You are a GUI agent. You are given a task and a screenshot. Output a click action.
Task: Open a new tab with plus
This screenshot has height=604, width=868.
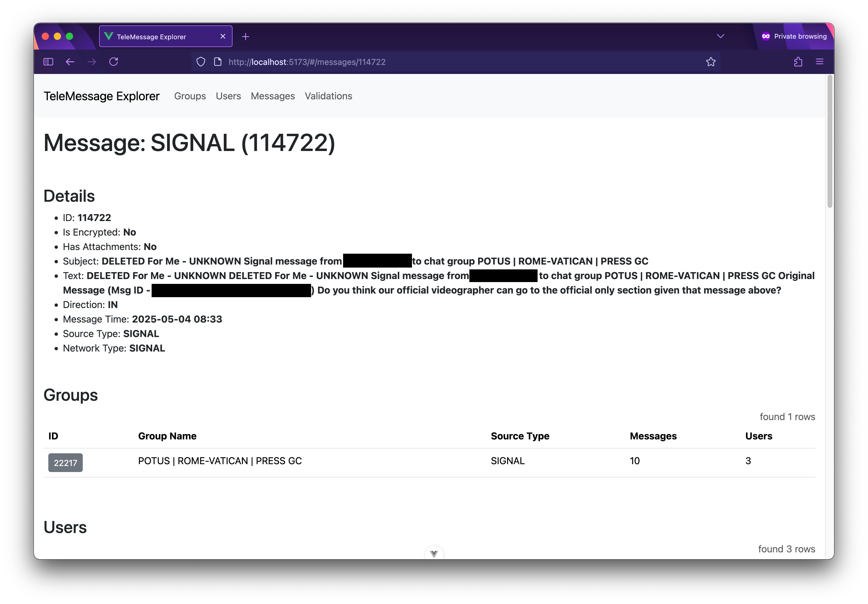tap(246, 37)
